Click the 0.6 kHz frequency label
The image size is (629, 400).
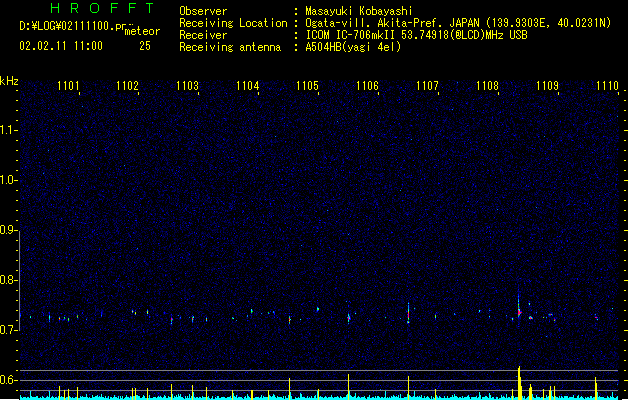click(8, 380)
